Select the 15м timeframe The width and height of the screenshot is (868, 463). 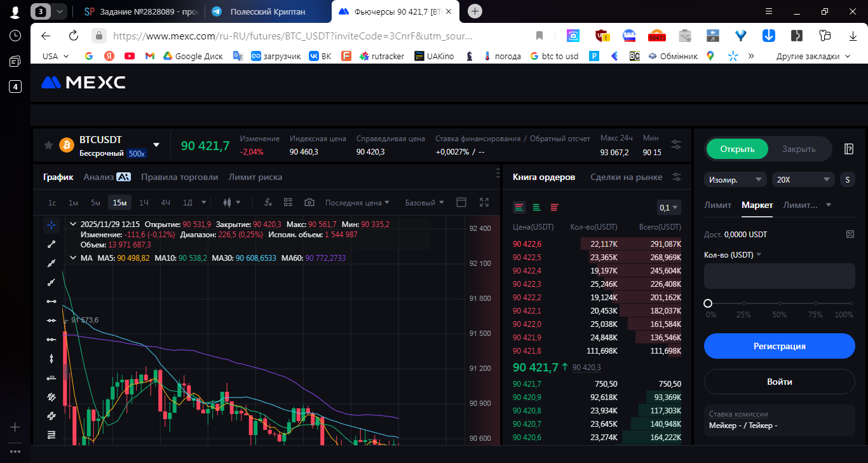[x=119, y=202]
